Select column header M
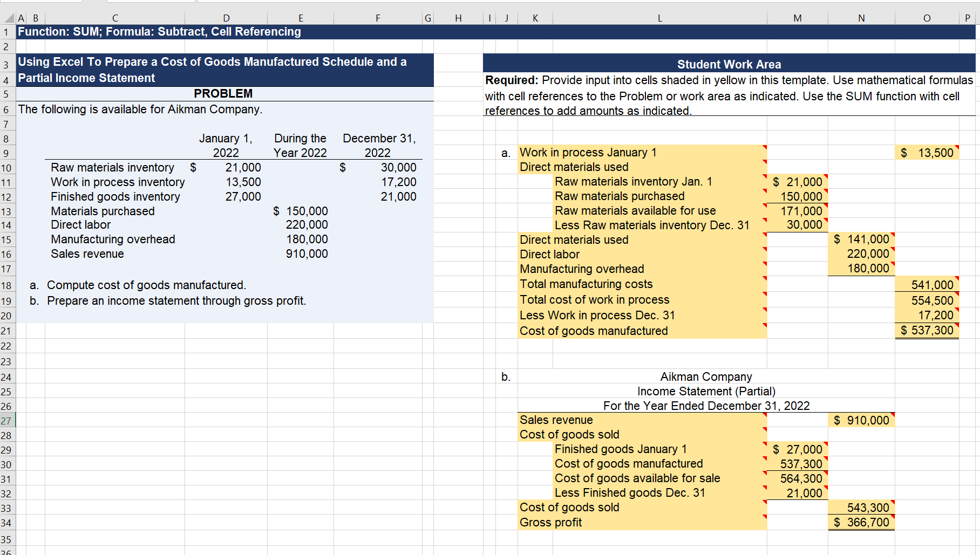The height and width of the screenshot is (555, 980). [797, 18]
